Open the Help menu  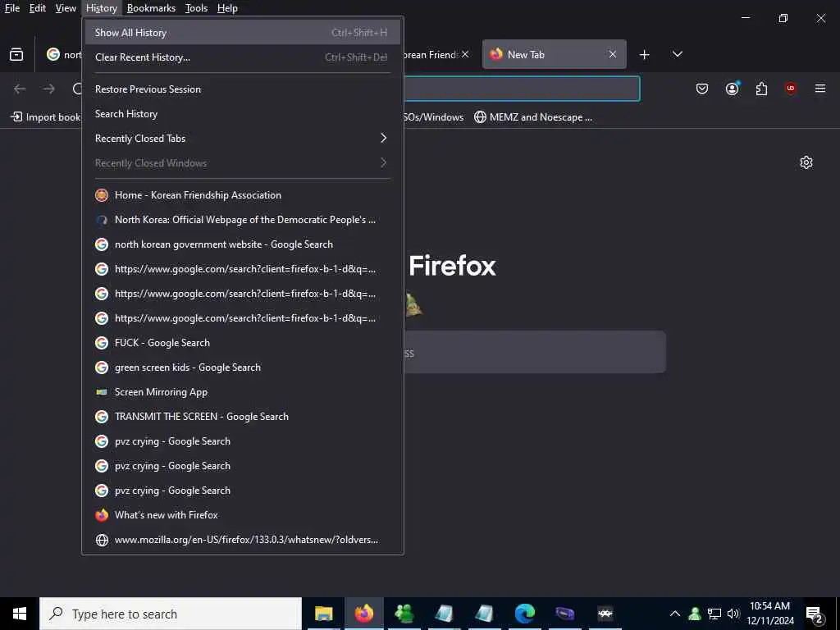click(227, 8)
